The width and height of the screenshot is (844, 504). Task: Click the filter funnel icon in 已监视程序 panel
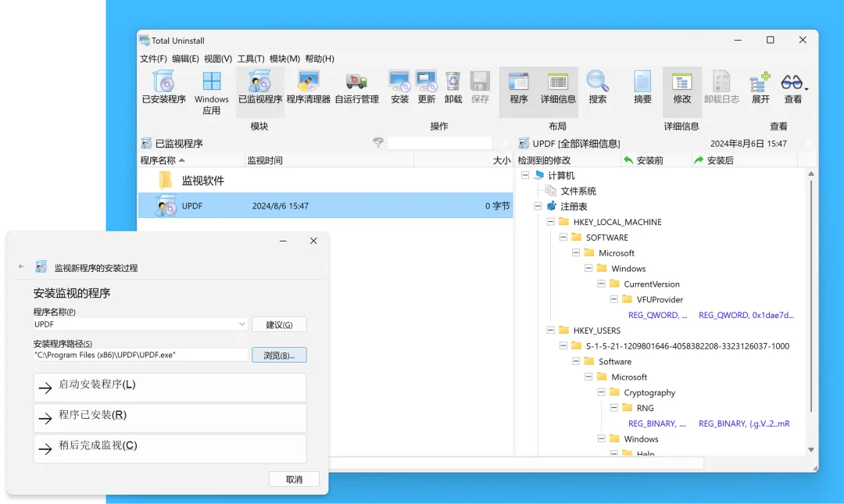coord(378,143)
